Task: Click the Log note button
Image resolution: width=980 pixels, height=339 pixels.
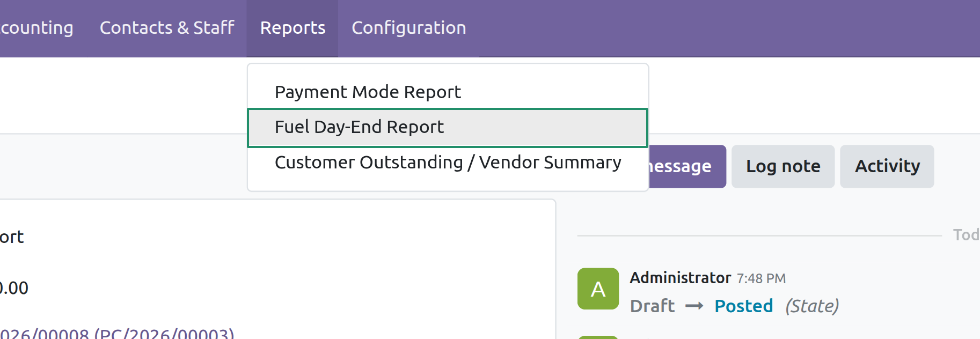Action: (782, 166)
